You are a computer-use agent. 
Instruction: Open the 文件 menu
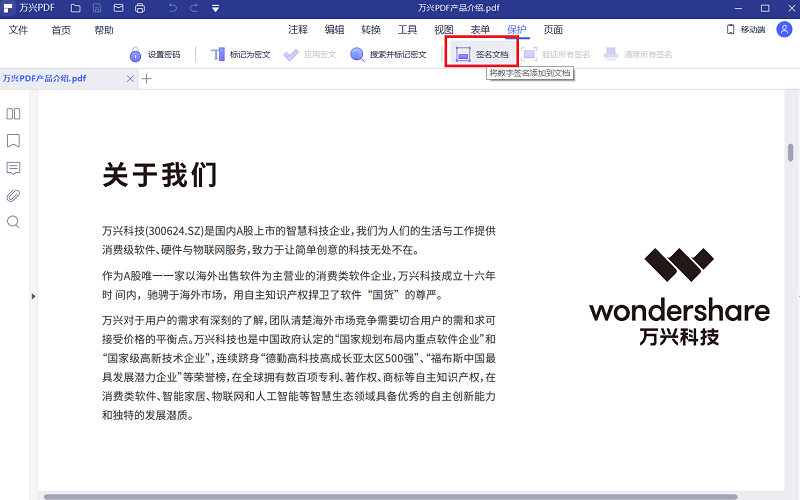click(19, 30)
